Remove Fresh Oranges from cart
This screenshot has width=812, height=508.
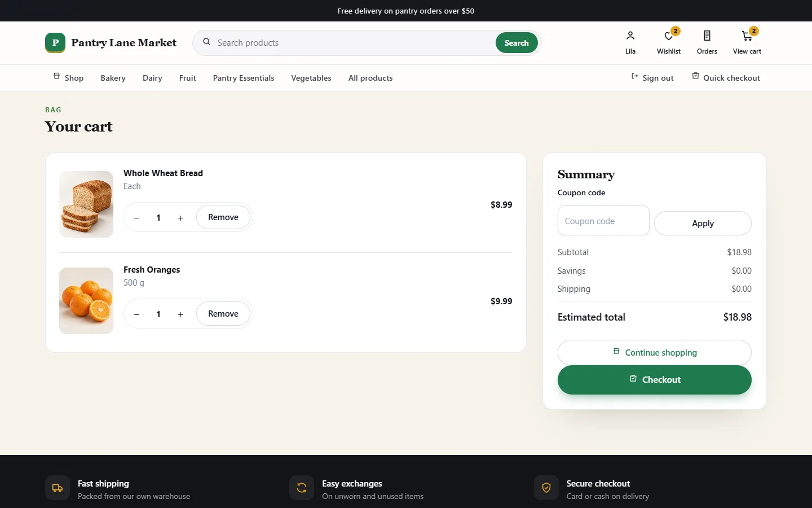click(223, 314)
